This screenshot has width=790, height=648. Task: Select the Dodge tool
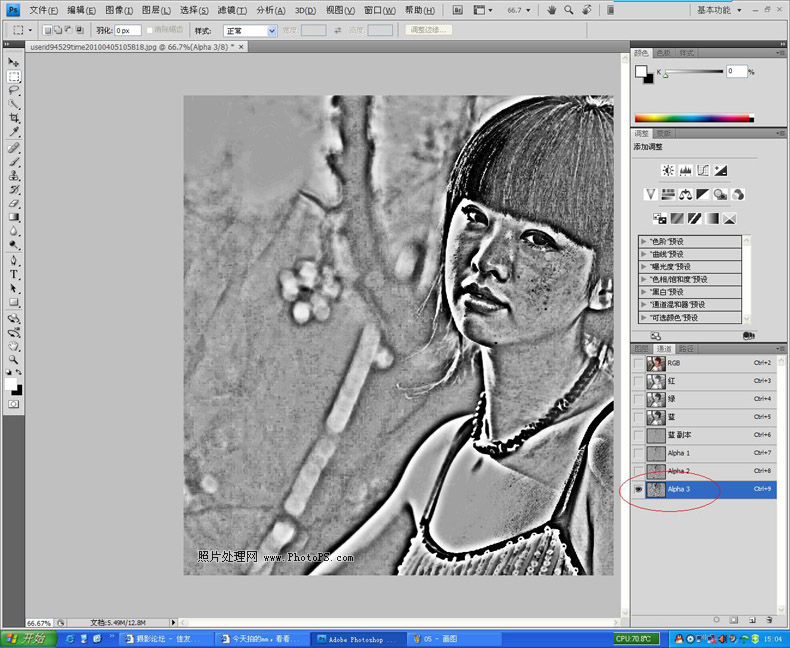pyautogui.click(x=14, y=245)
